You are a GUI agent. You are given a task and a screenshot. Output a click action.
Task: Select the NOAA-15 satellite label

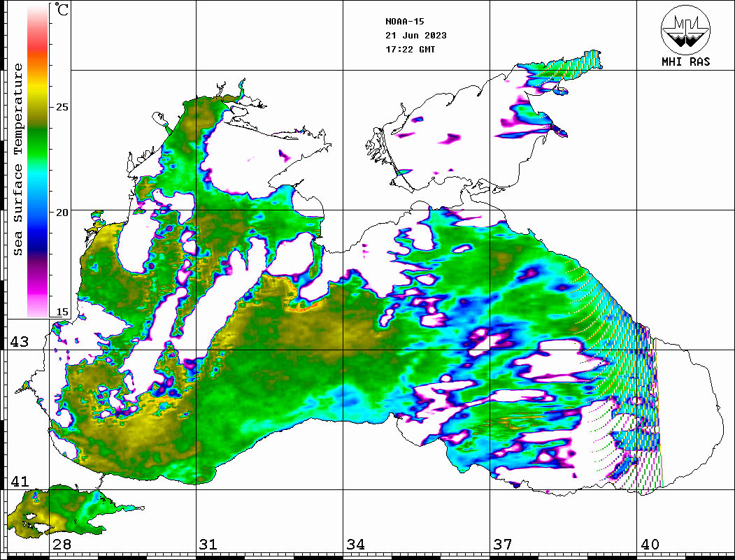[x=404, y=22]
